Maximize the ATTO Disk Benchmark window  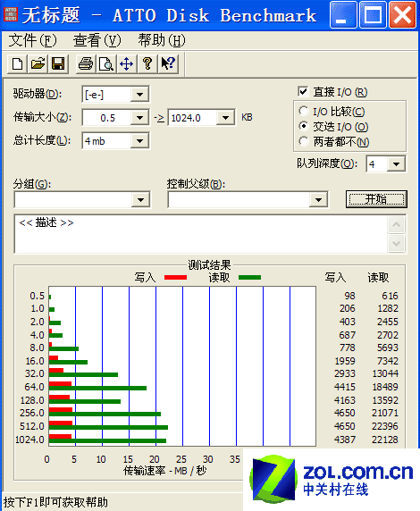click(x=373, y=14)
